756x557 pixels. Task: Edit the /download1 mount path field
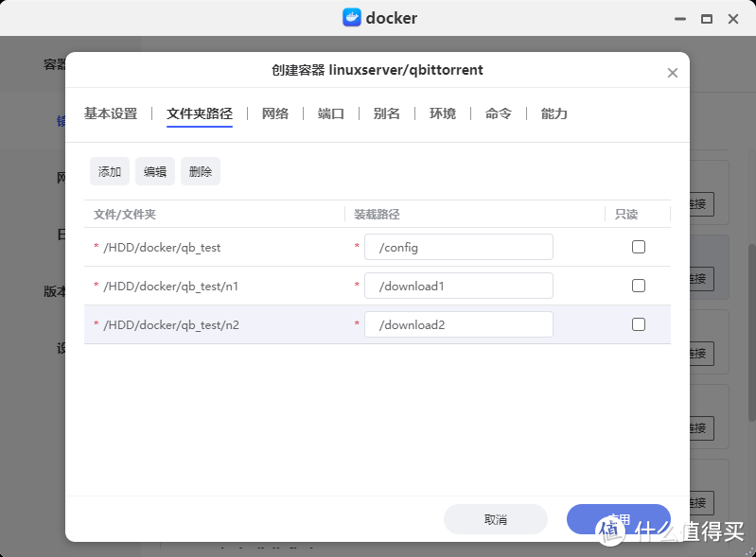point(459,286)
